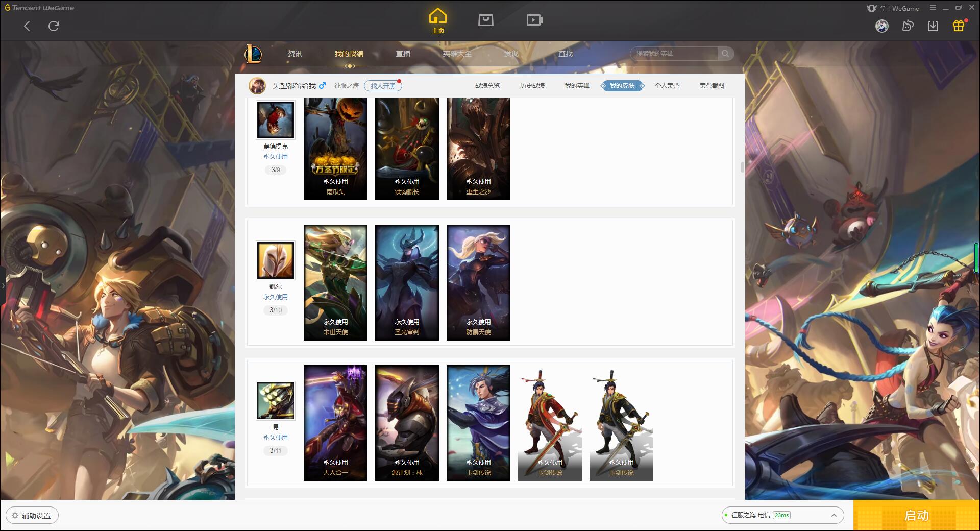Click the search magnifier button
This screenshot has width=980, height=531.
(725, 54)
